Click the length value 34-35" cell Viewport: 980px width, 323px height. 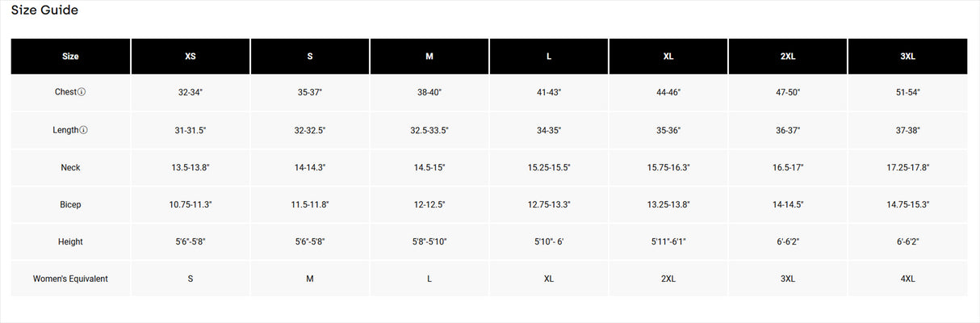(549, 130)
